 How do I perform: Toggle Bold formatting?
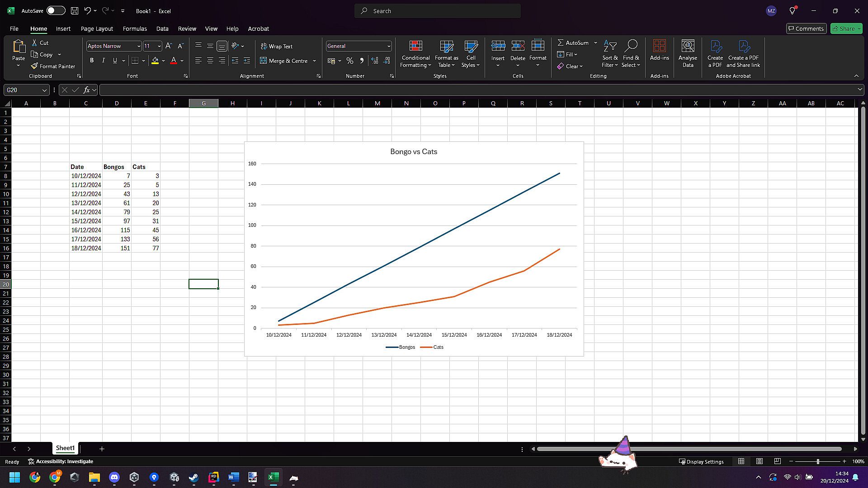(x=92, y=61)
